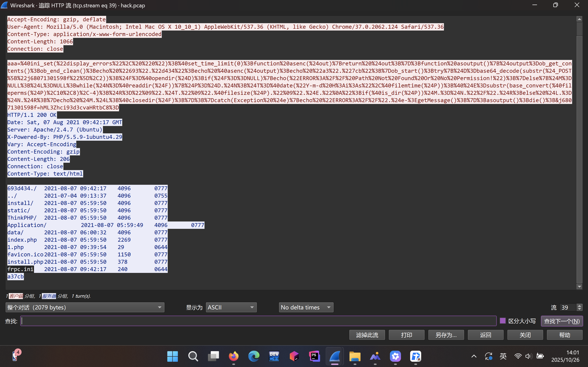Open Dev-C++ from the taskbar

(274, 356)
